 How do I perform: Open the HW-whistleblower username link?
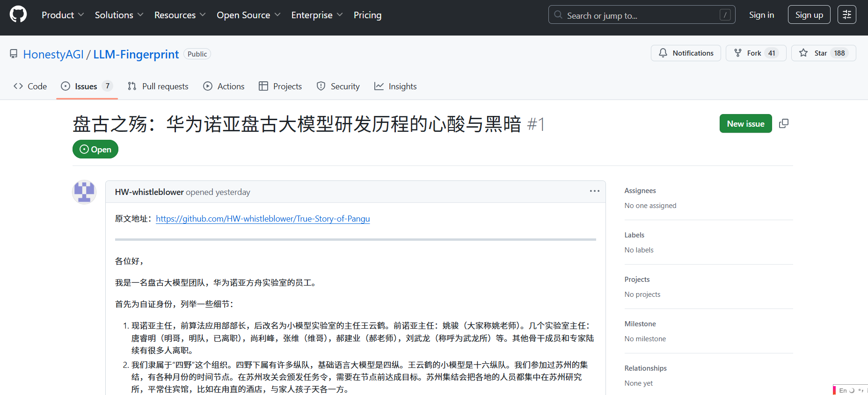click(149, 192)
